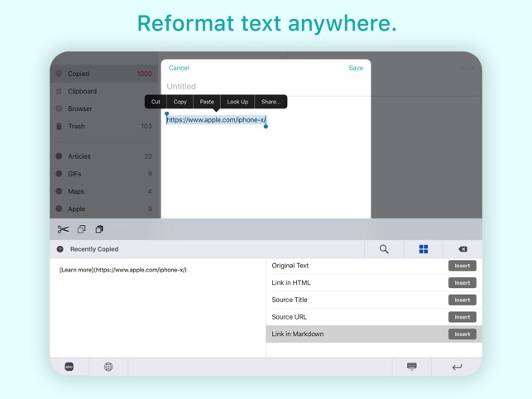Click the Clipboard icon in sidebar
Image resolution: width=532 pixels, height=399 pixels.
(59, 91)
